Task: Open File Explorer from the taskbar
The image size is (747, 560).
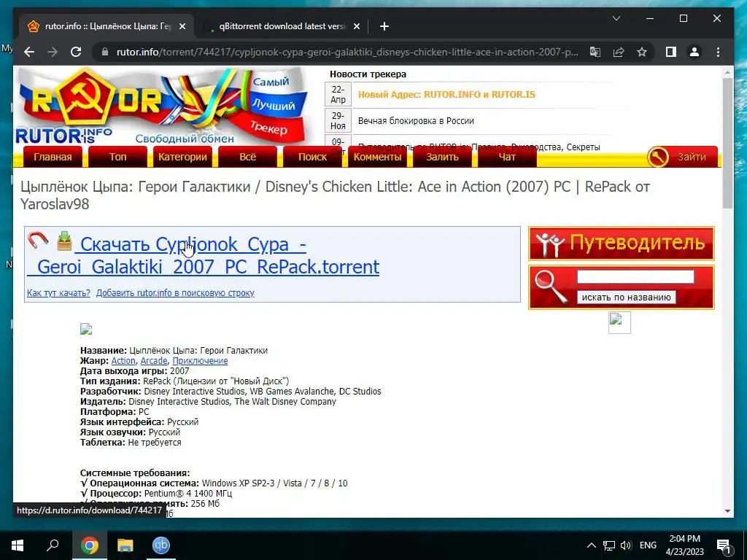Action: (125, 545)
